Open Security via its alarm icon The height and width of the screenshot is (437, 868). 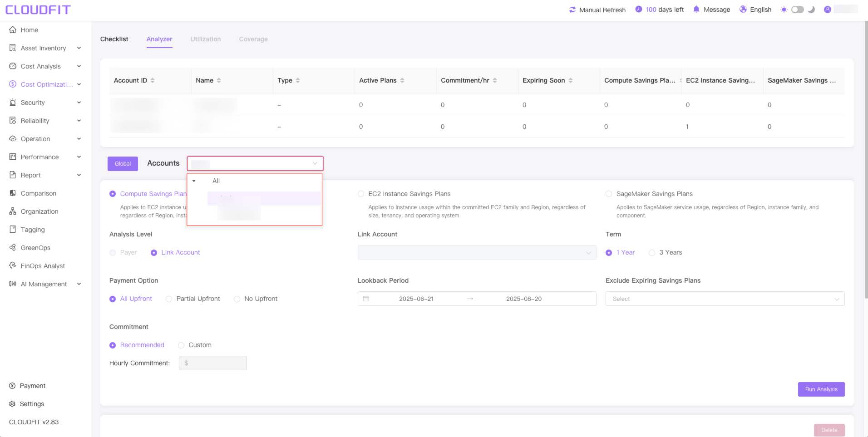(13, 103)
